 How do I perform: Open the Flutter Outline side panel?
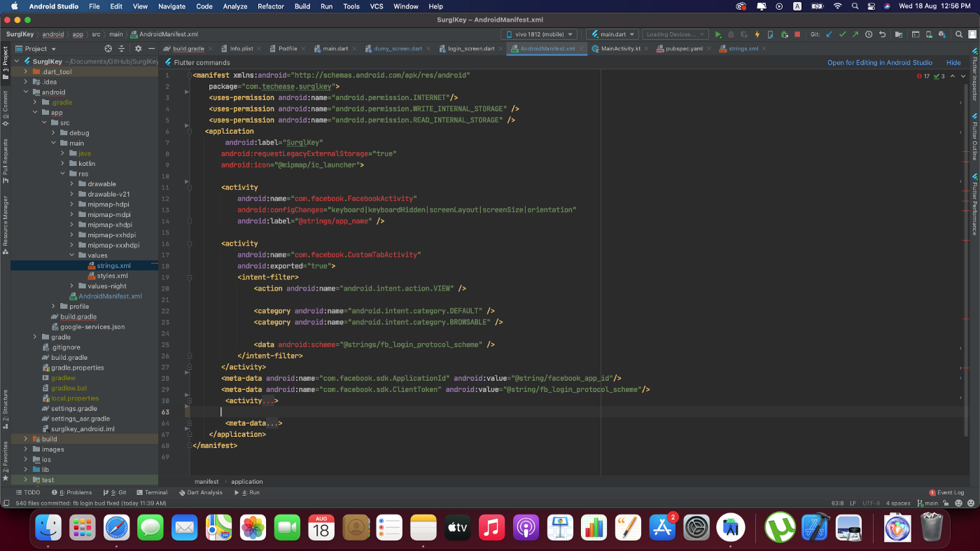point(974,137)
